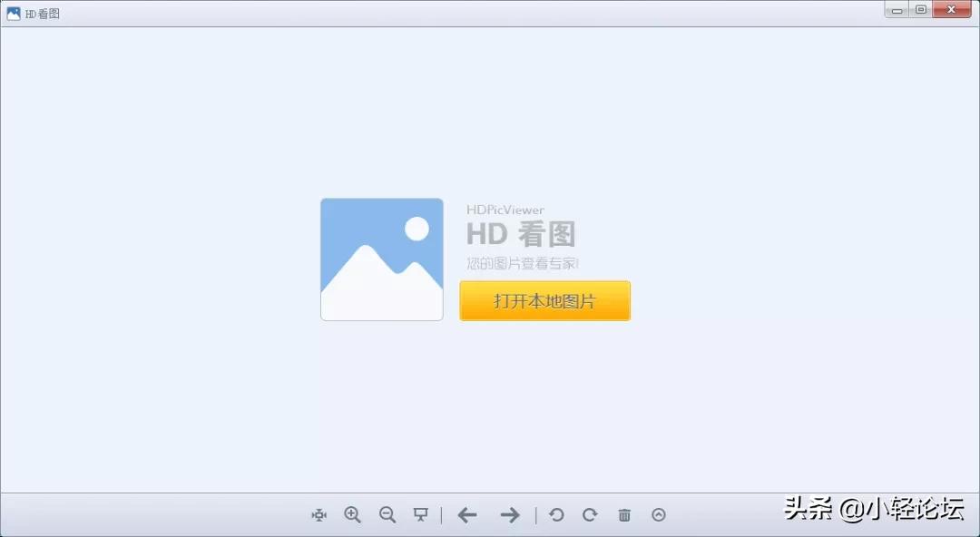Image resolution: width=980 pixels, height=537 pixels.
Task: Zoom in with the magnifier plus icon
Action: [x=352, y=514]
